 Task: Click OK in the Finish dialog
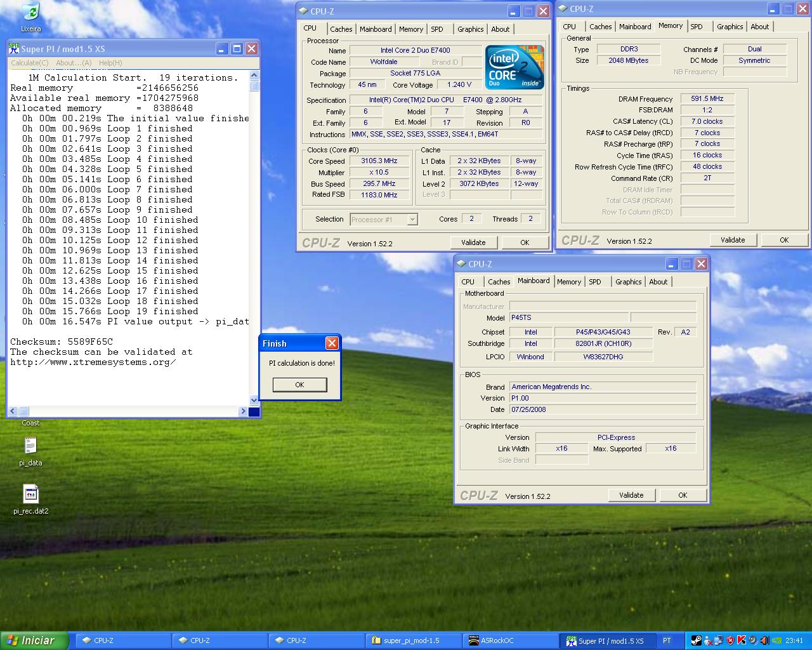pyautogui.click(x=299, y=385)
